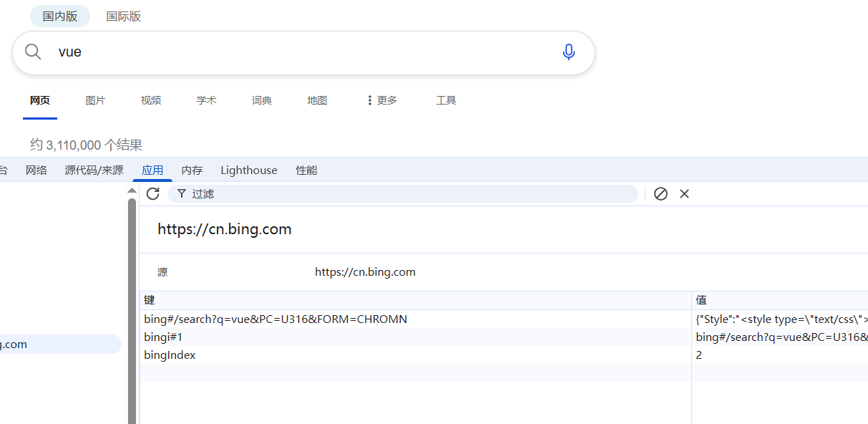Open the 地图 results tab

(317, 100)
